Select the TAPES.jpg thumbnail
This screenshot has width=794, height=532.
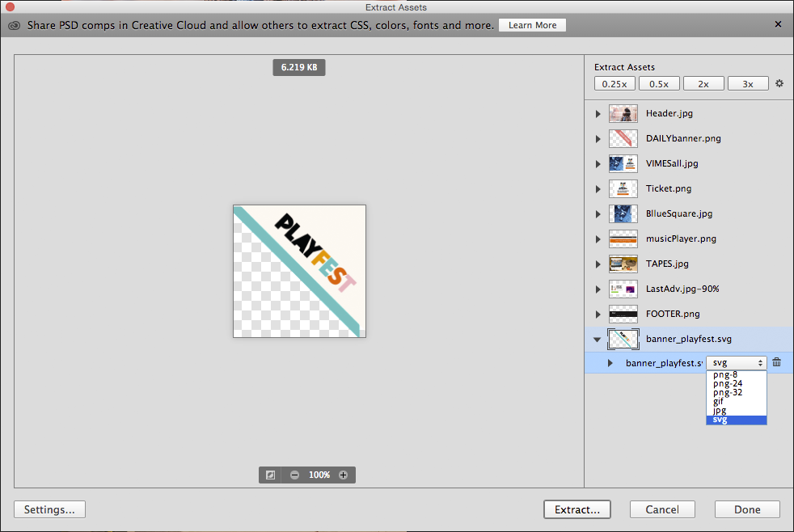[x=623, y=264]
